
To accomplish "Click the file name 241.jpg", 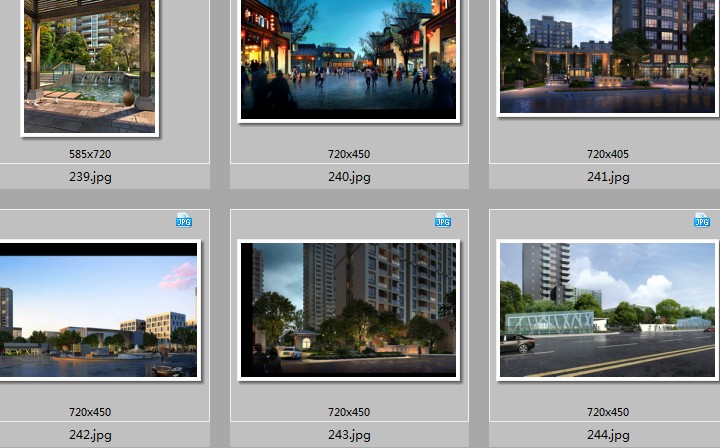I will click(608, 177).
